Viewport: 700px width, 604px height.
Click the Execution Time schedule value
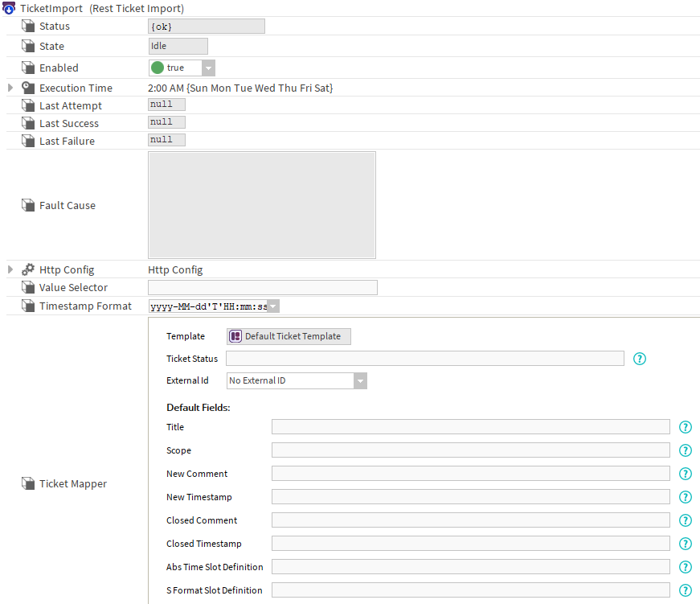click(x=240, y=88)
